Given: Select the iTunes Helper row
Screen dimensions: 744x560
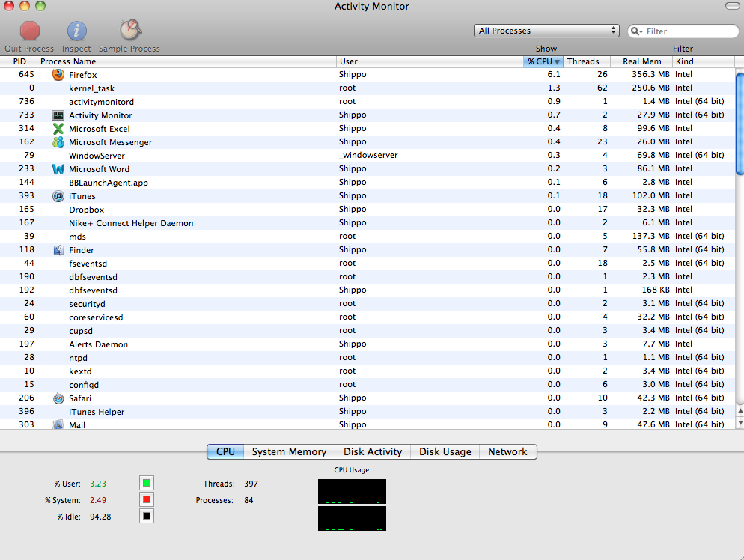Looking at the screenshot, I should click(x=368, y=412).
